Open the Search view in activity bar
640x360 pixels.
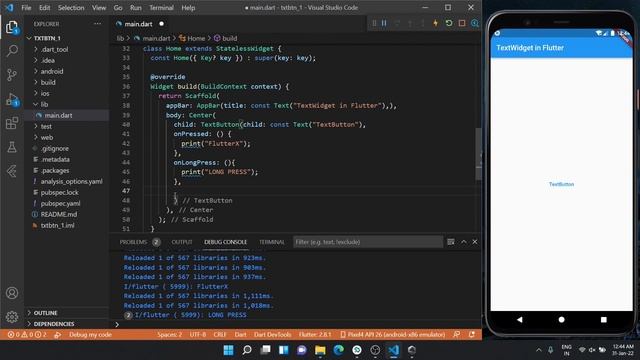click(12, 51)
